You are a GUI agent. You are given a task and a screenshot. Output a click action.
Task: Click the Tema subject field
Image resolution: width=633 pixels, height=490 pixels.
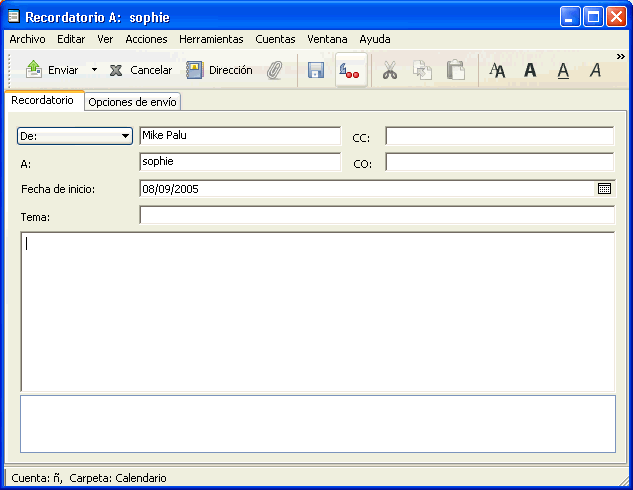(377, 215)
